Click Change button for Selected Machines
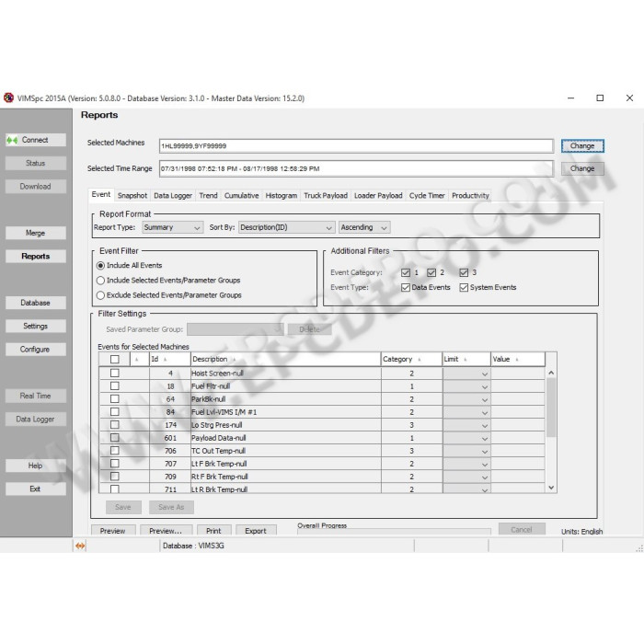The width and height of the screenshot is (644, 644). 582,146
